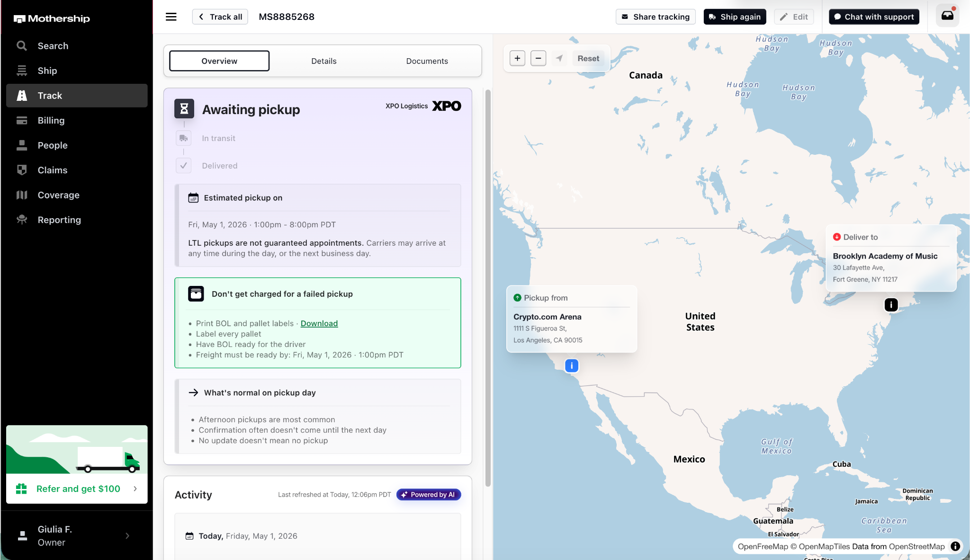The image size is (970, 560).
Task: Click the XPO carrier logo
Action: (447, 106)
